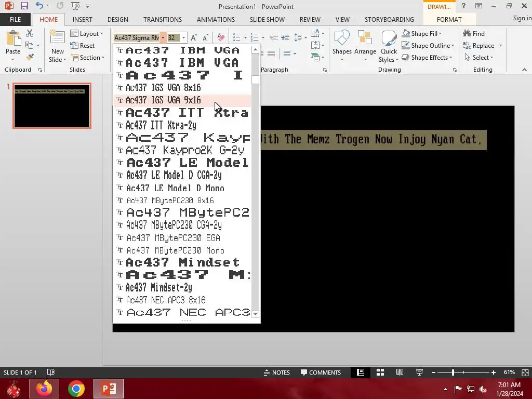Switch to the INSERT tab
Image resolution: width=532 pixels, height=399 pixels.
coord(82,19)
